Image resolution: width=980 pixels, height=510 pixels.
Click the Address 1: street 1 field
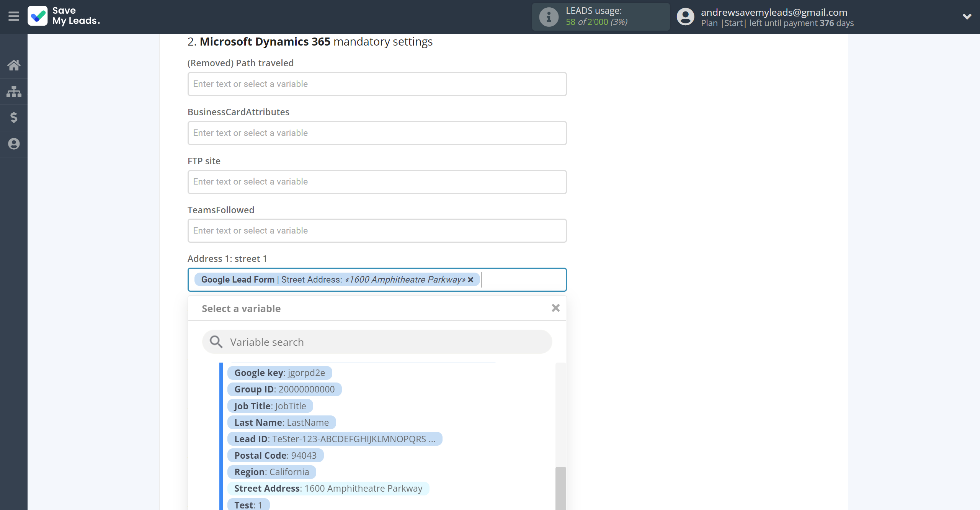377,280
